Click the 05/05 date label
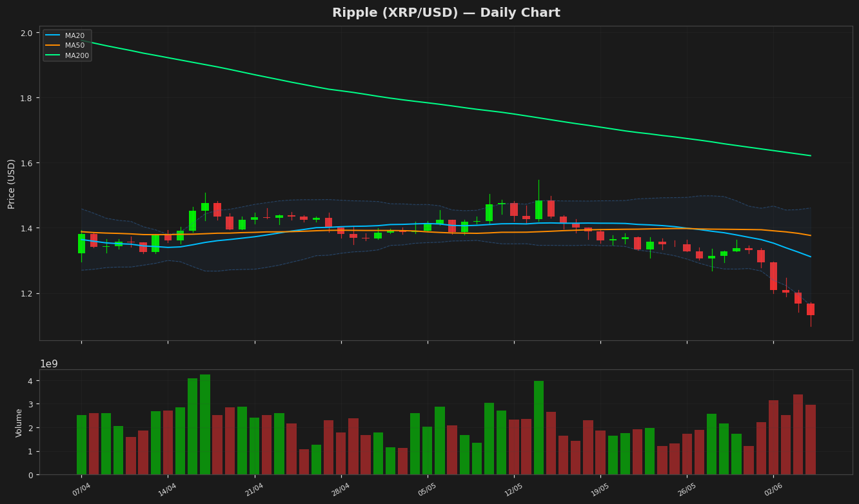This screenshot has height=504, width=859. coord(427,489)
